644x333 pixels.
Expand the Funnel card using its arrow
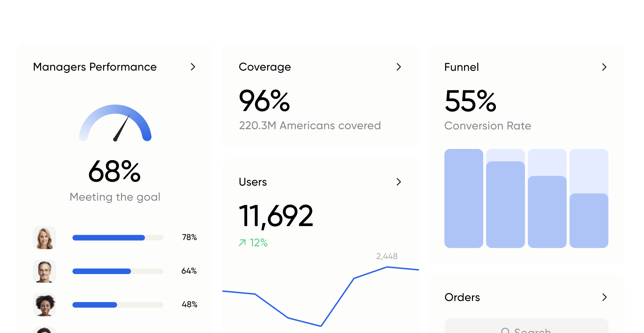click(x=604, y=67)
